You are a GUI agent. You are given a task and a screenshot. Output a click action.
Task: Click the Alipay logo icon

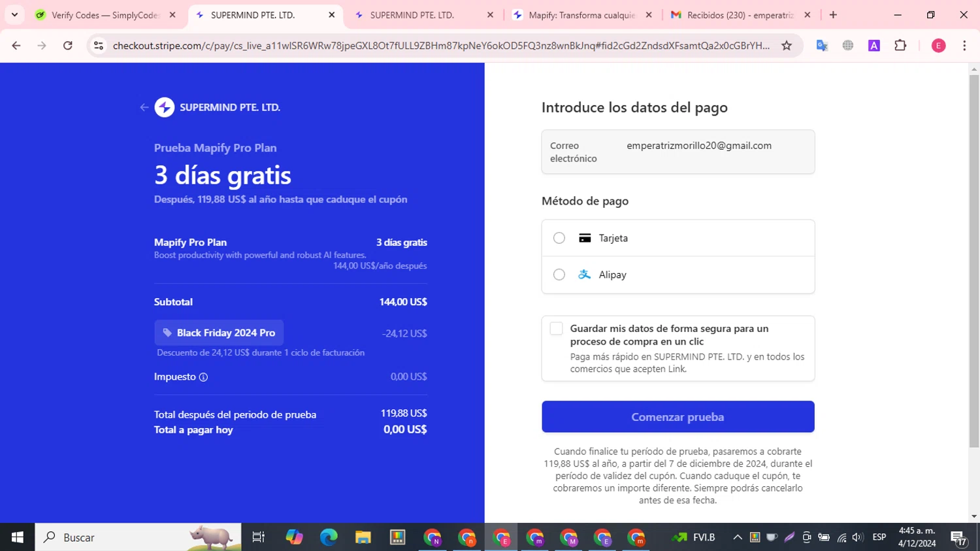tap(585, 275)
